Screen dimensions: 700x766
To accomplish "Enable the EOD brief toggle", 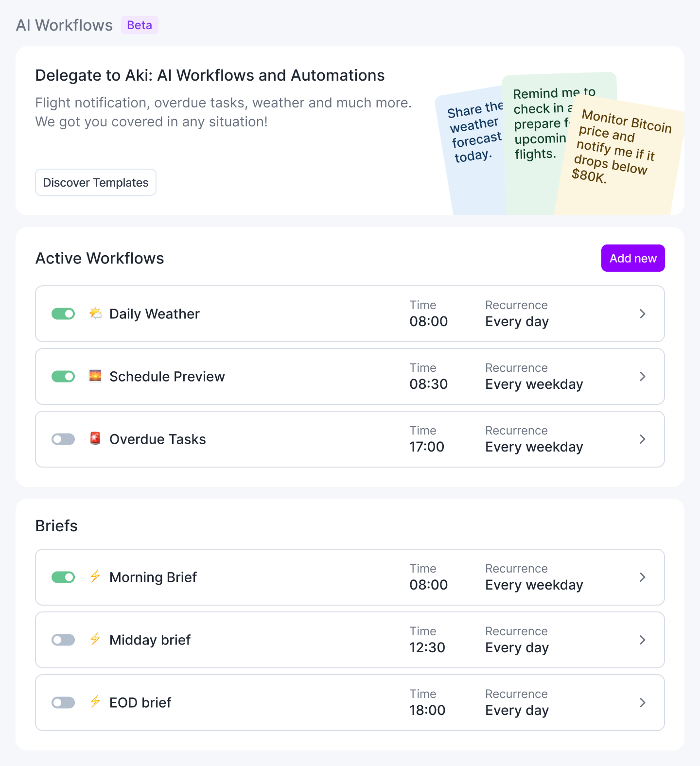I will click(x=63, y=703).
